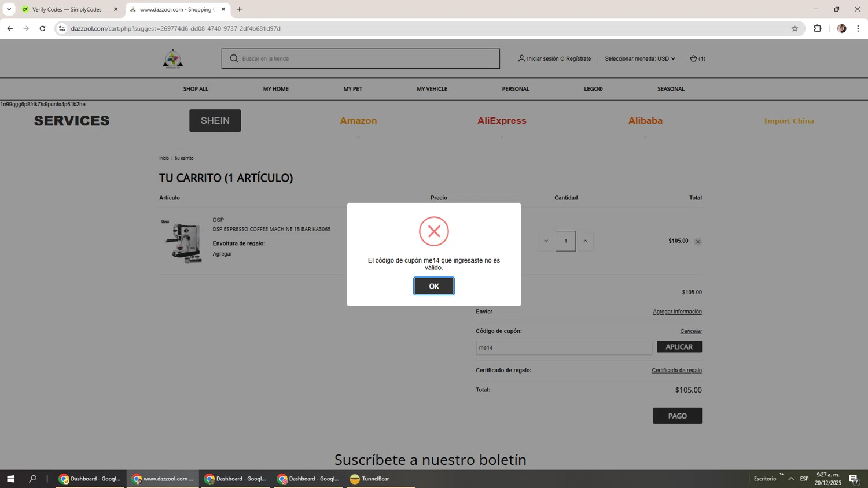Click the APLICAR coupon button
Image resolution: width=868 pixels, height=488 pixels.
679,347
